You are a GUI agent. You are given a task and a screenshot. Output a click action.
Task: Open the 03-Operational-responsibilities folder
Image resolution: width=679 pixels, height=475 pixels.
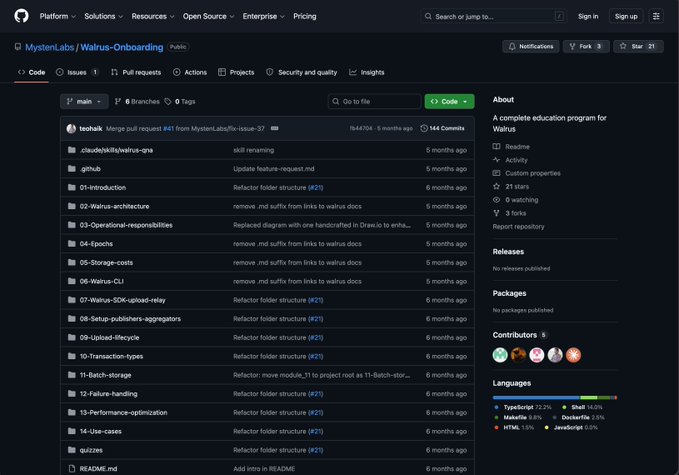(x=126, y=225)
